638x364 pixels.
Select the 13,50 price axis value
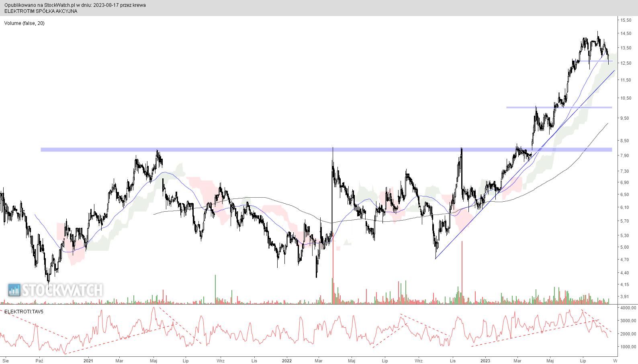click(x=626, y=48)
